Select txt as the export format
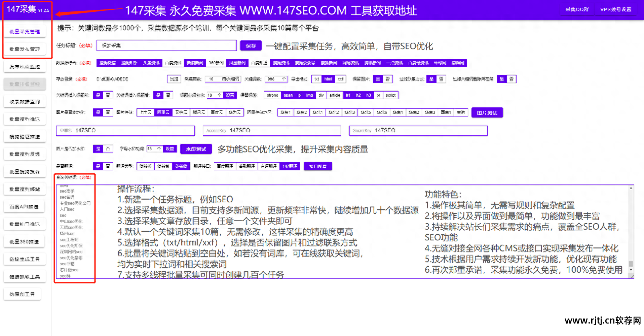The width and height of the screenshot is (644, 336). (x=316, y=79)
